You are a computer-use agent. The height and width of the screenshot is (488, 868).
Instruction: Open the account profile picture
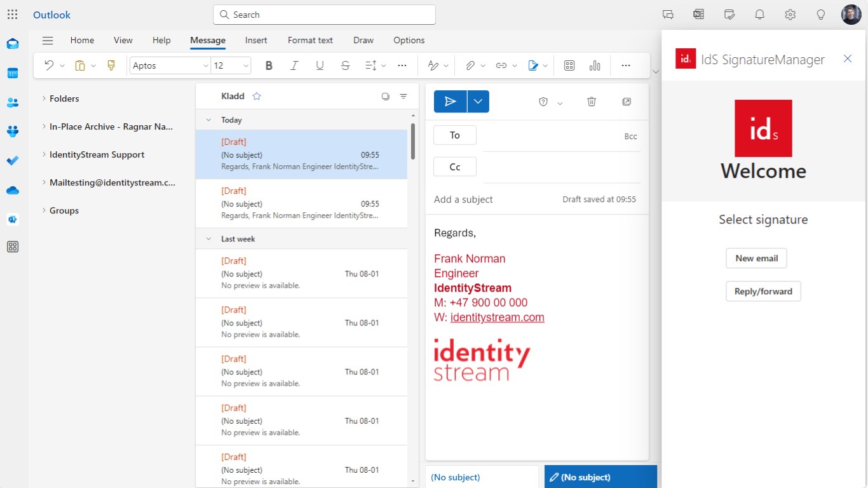pos(851,15)
